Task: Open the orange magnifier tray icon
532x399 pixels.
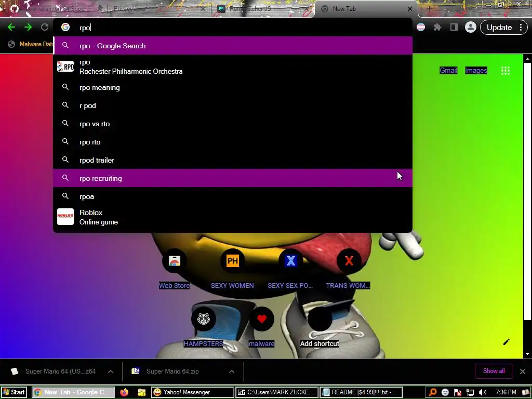Action: [433, 392]
